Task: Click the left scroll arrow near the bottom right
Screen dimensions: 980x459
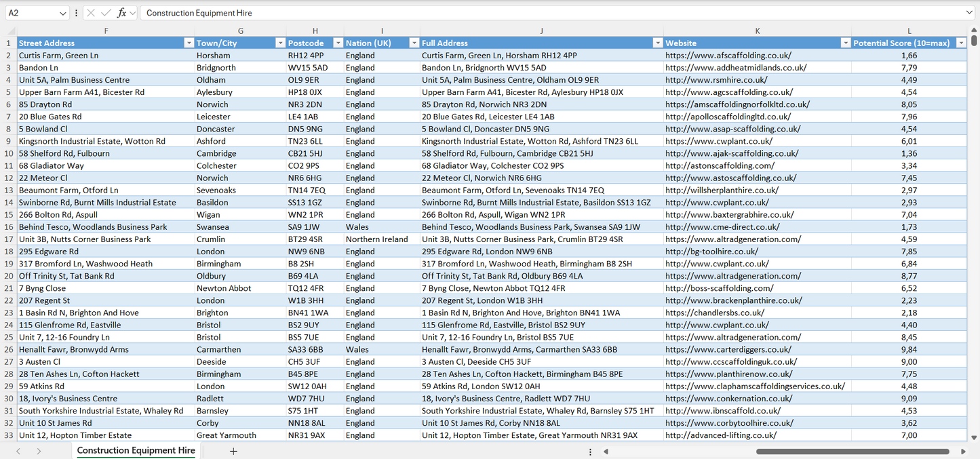Action: (605, 450)
